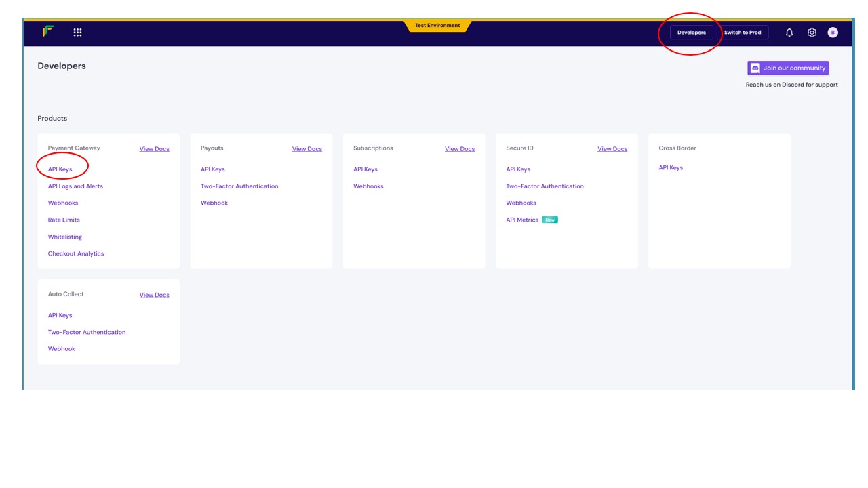The image size is (868, 488).
Task: Open Cross Border API Keys
Action: click(x=671, y=167)
